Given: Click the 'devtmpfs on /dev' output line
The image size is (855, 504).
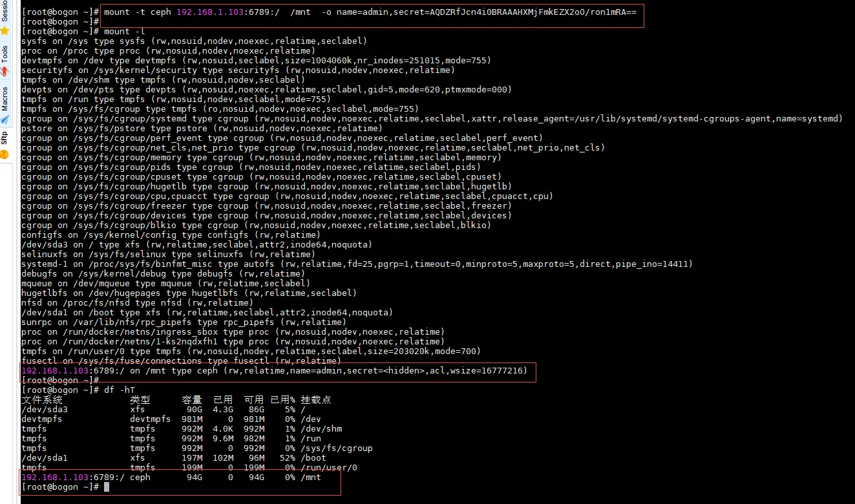Looking at the screenshot, I should [x=256, y=61].
